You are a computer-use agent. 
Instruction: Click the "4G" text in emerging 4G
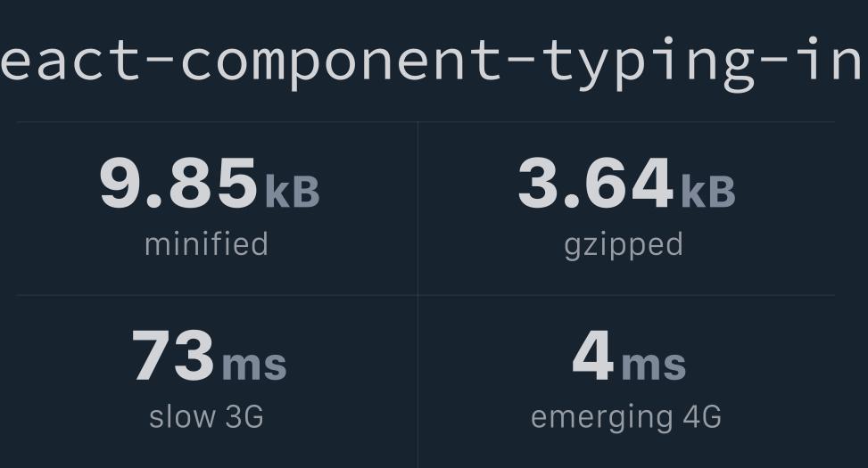702,417
